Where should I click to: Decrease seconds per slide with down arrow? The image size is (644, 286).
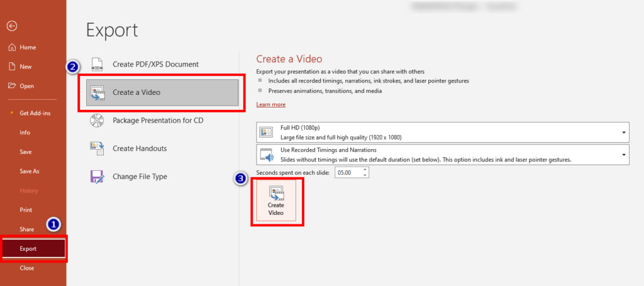pos(365,175)
